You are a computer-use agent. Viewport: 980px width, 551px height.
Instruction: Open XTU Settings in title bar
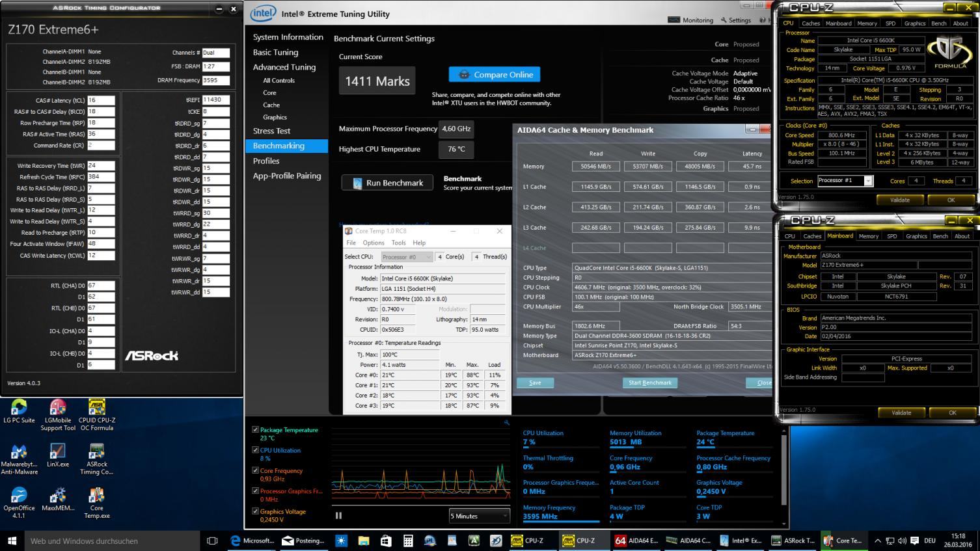(735, 20)
